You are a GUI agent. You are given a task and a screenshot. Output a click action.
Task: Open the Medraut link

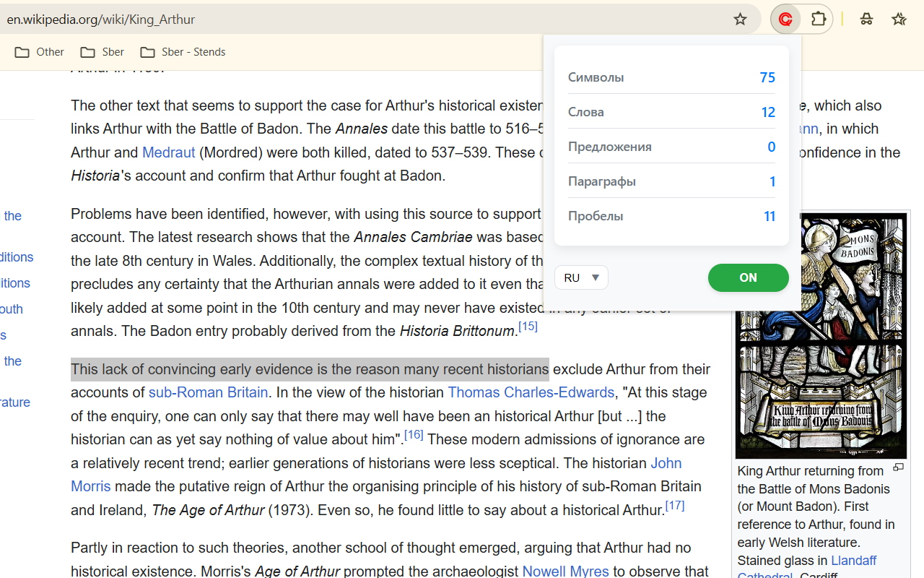coord(169,152)
